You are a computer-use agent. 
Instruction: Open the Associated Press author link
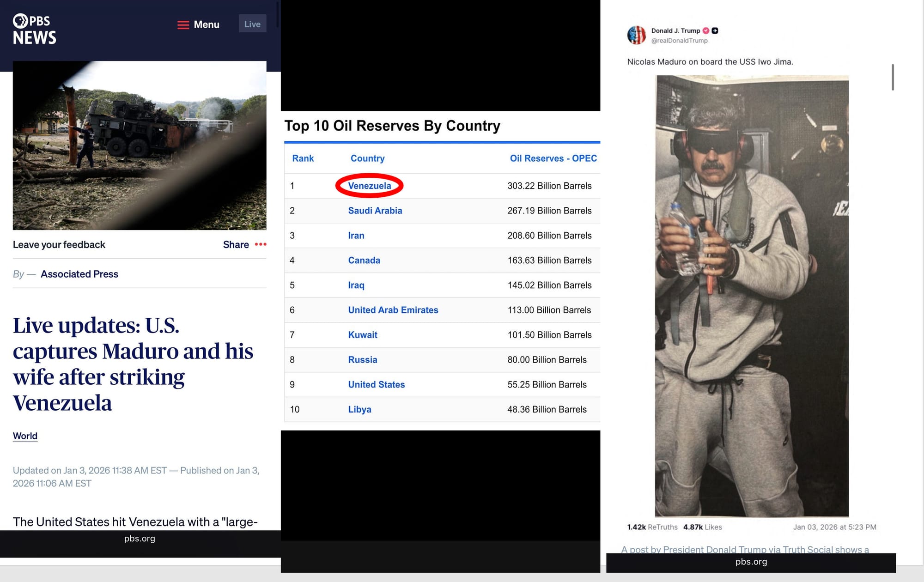tap(79, 274)
